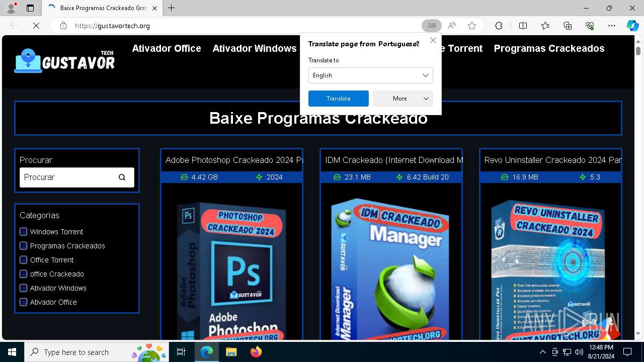This screenshot has height=362, width=644.
Task: Open Copilot sidebar icon
Action: 632,26
